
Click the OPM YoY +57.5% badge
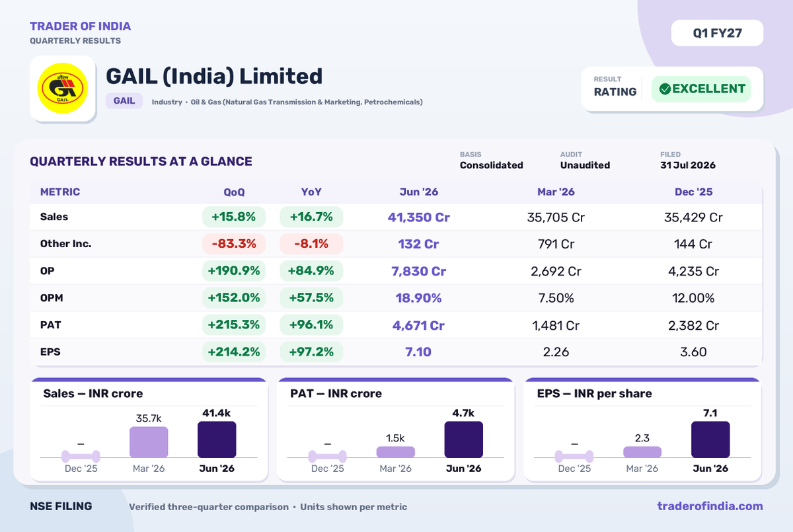pos(311,298)
